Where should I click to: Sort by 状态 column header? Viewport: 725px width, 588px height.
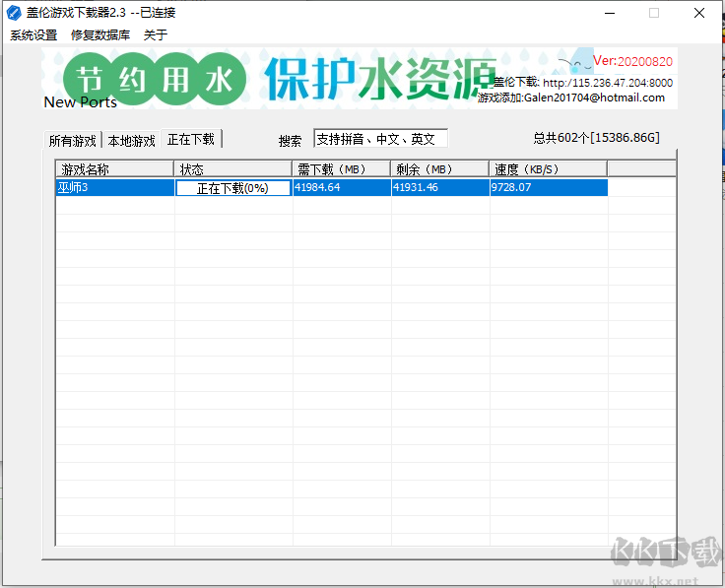(232, 169)
